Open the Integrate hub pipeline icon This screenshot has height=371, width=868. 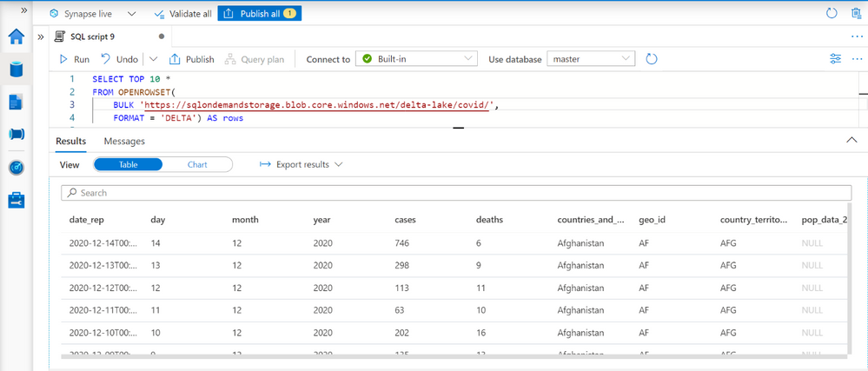(x=17, y=134)
